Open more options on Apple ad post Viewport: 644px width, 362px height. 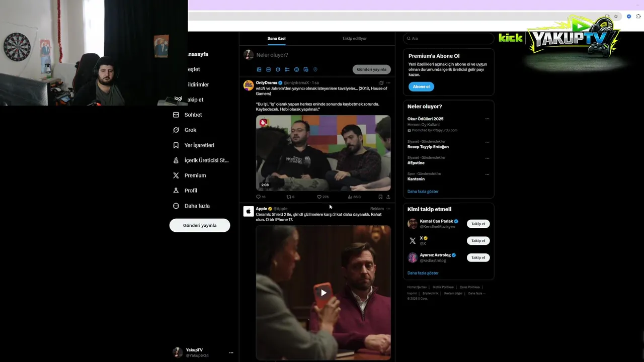388,209
